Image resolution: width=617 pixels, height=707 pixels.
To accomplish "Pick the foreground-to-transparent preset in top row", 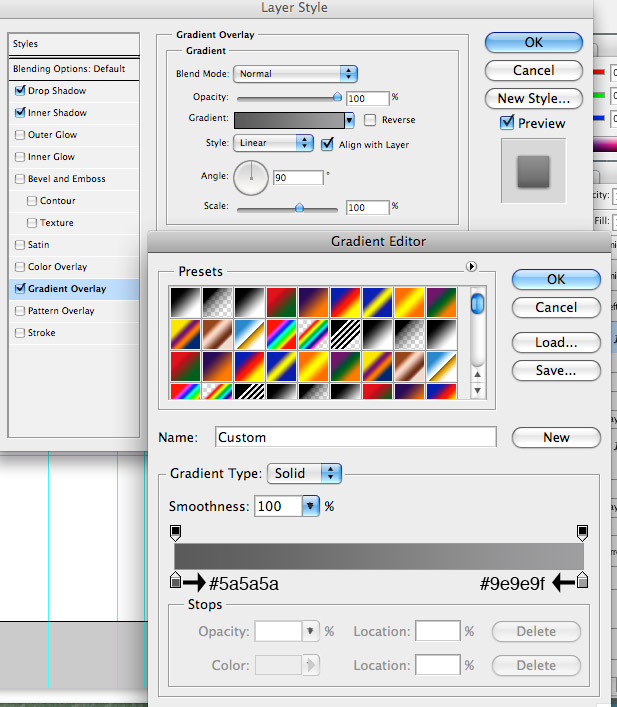I will 217,303.
